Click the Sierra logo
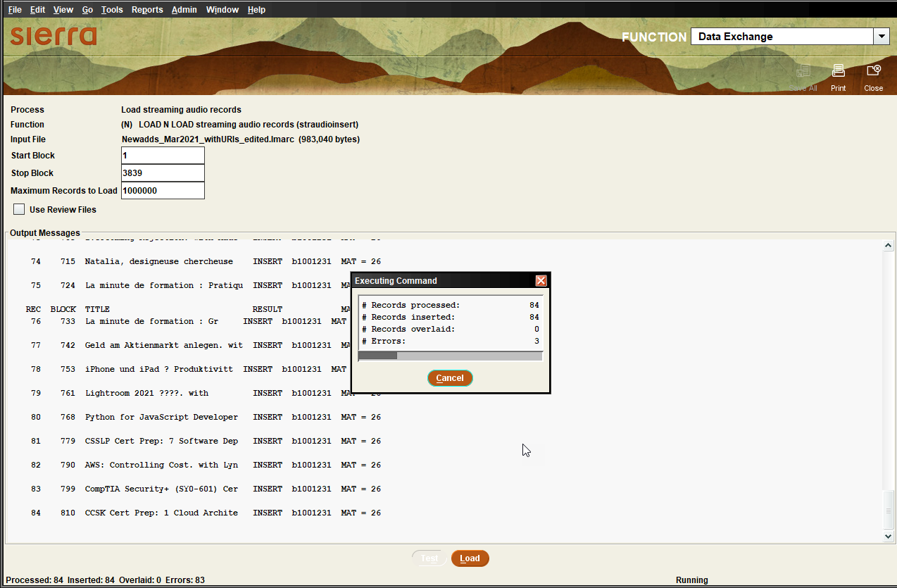Viewport: 897px width, 588px height. [54, 36]
